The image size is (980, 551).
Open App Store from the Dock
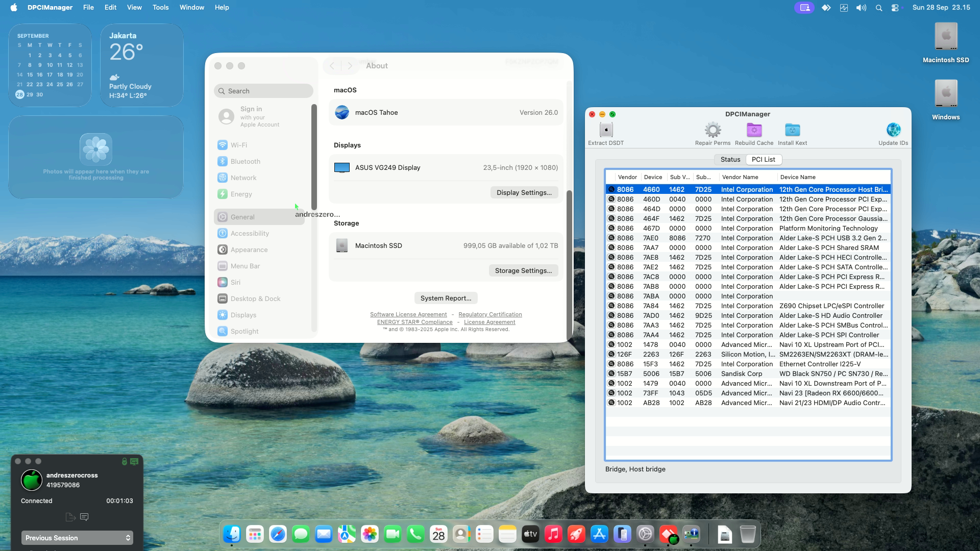(x=599, y=534)
